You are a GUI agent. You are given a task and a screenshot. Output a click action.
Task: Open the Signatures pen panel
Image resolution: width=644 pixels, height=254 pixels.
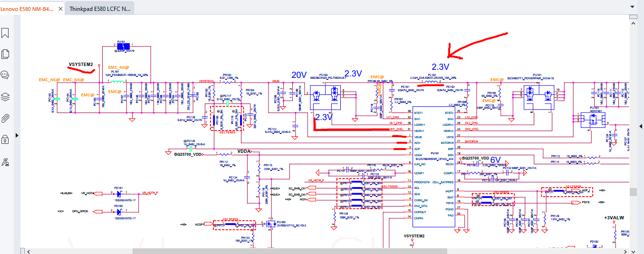pos(5,162)
